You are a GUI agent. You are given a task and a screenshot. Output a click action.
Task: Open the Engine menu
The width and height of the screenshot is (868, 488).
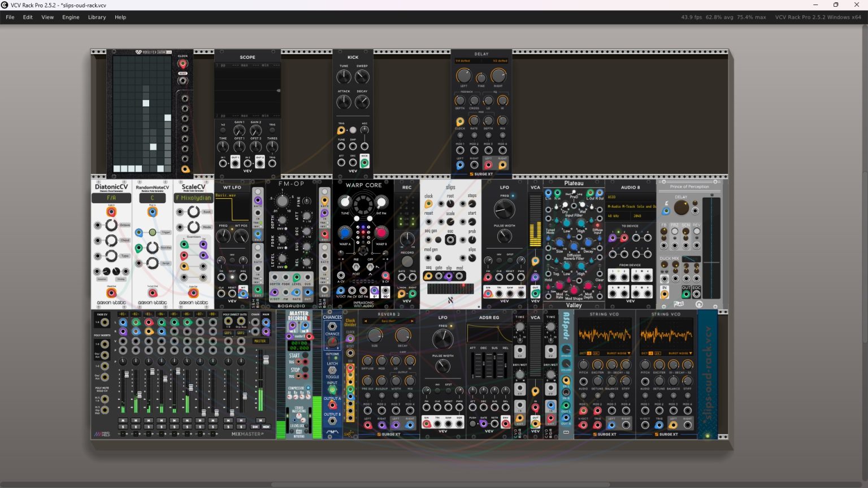click(x=71, y=17)
